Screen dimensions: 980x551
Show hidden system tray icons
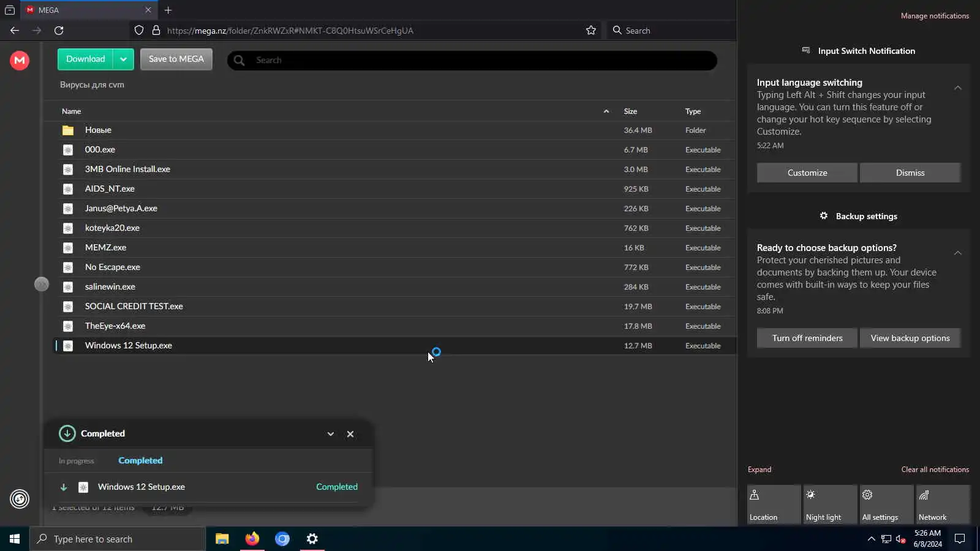871,539
